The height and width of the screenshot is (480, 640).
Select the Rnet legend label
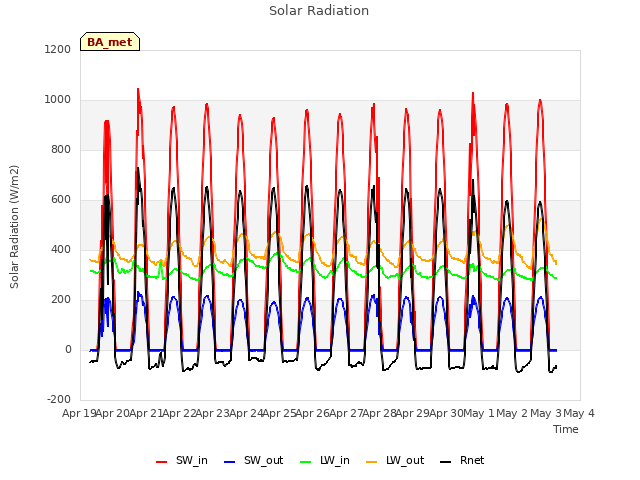(472, 460)
